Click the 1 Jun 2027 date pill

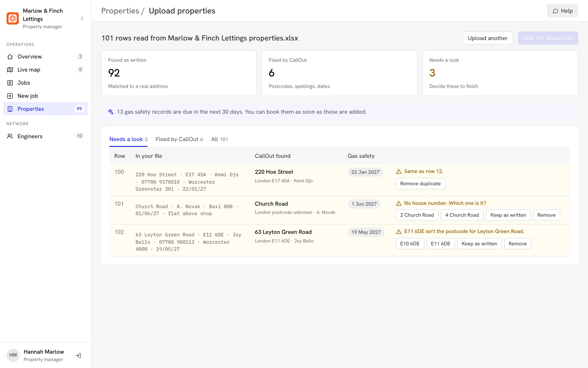click(x=364, y=204)
